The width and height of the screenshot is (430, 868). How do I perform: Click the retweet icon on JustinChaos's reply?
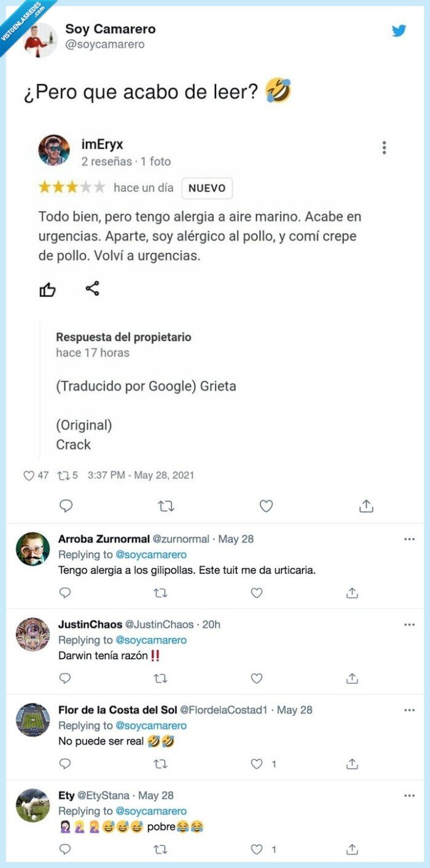click(161, 678)
